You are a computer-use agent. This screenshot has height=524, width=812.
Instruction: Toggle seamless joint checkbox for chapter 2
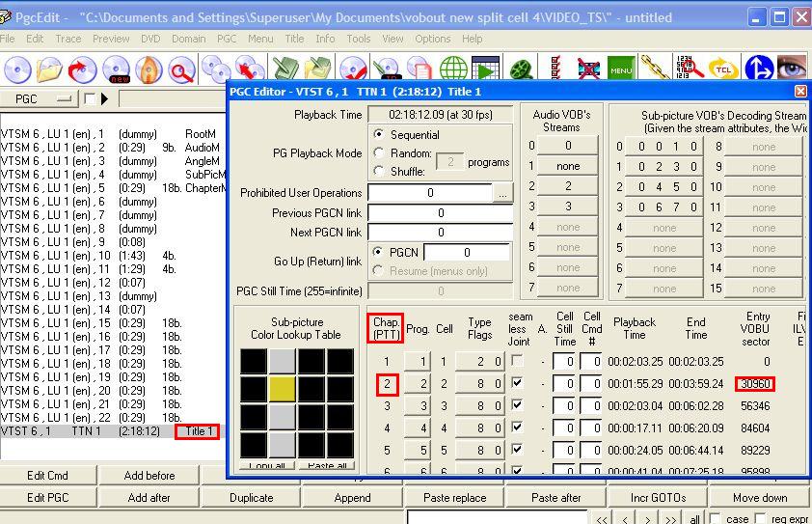[515, 383]
